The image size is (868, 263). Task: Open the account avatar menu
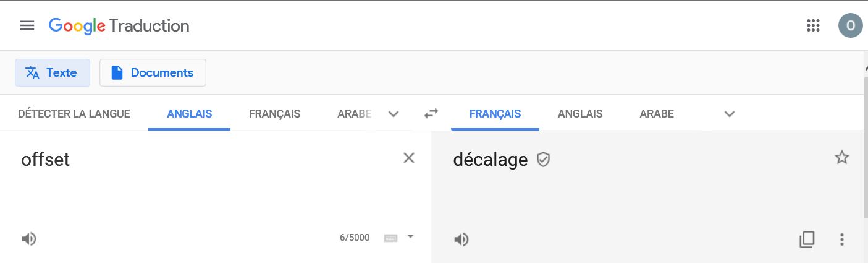click(x=850, y=25)
